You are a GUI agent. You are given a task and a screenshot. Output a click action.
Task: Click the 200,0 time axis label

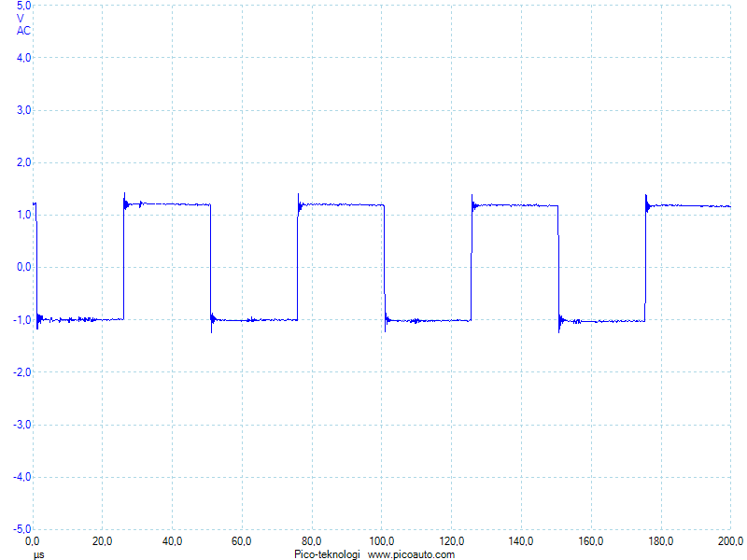pyautogui.click(x=731, y=542)
